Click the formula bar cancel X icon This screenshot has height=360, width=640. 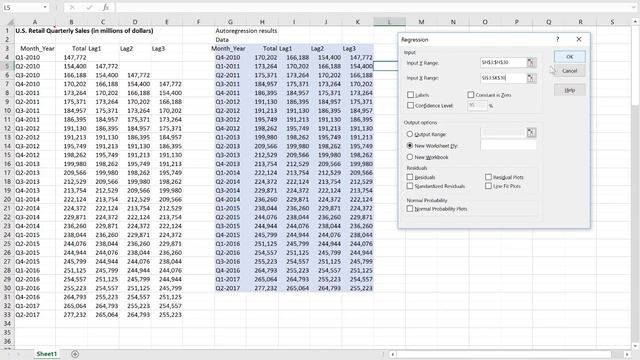point(72,7)
